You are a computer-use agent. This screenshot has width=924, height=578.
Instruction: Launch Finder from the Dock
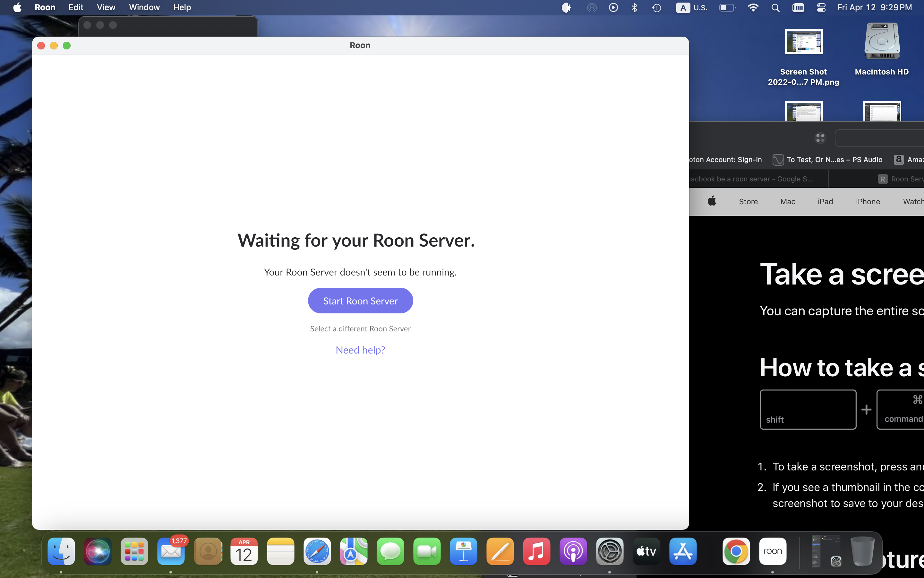pos(61,551)
